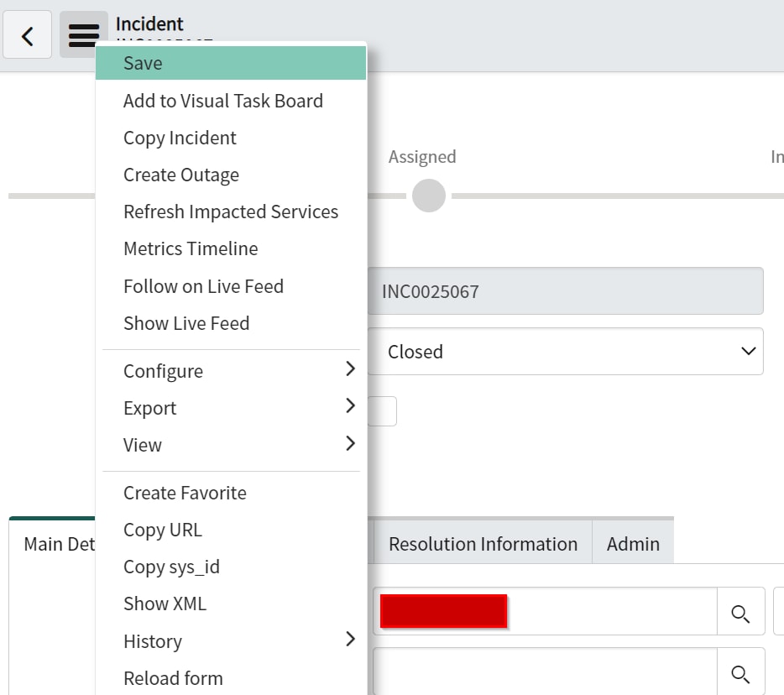
Task: Switch to the Resolution Information tab
Action: point(483,543)
